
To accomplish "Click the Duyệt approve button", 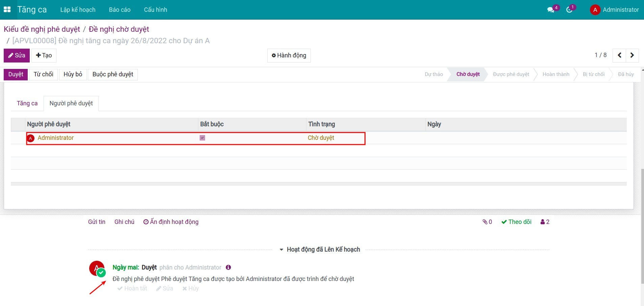I will [x=16, y=74].
